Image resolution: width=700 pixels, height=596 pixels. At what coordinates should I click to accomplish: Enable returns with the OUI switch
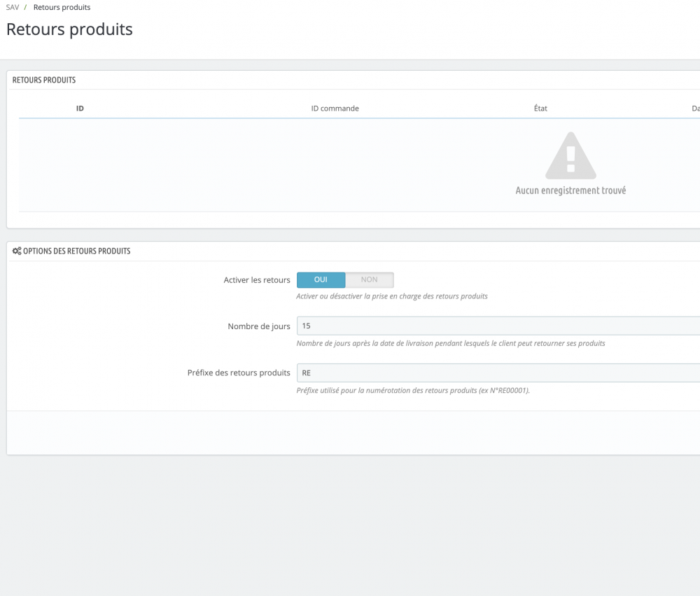pyautogui.click(x=321, y=279)
